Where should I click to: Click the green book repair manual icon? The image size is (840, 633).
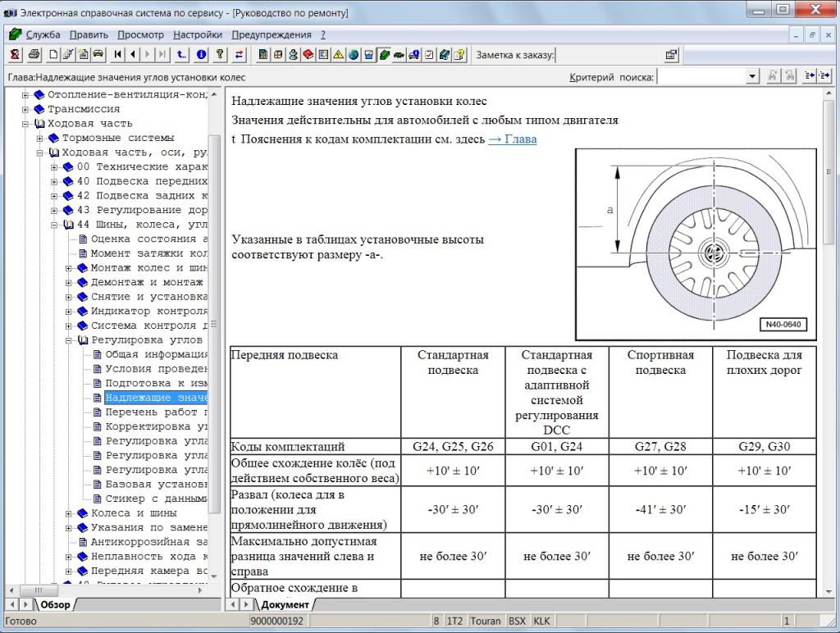click(384, 54)
